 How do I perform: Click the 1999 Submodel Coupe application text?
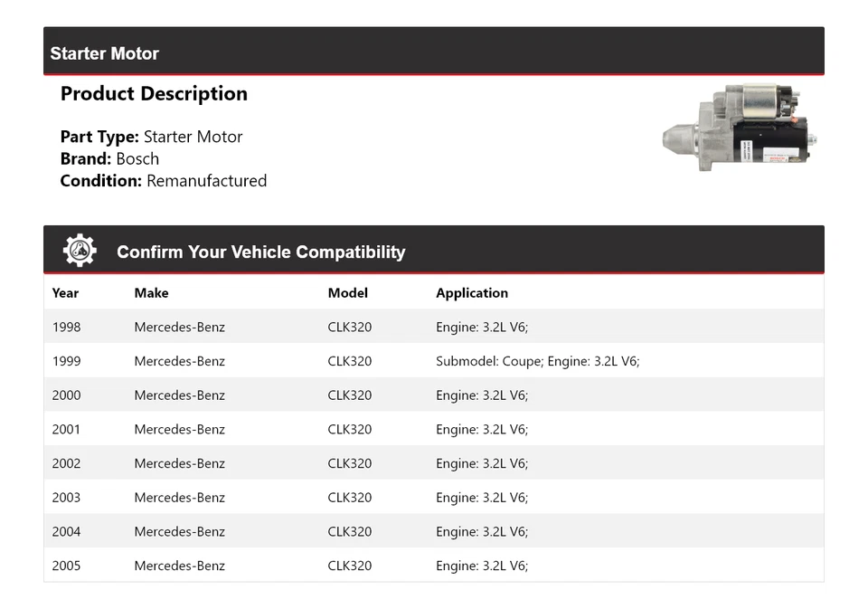(537, 361)
